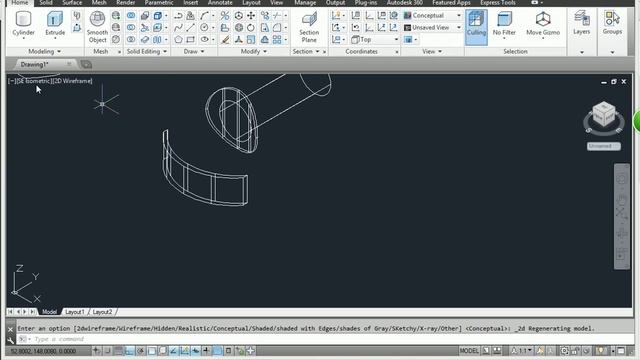Select the Cylinder modeling tool
Viewport: 640px width, 360px height.
click(x=23, y=24)
